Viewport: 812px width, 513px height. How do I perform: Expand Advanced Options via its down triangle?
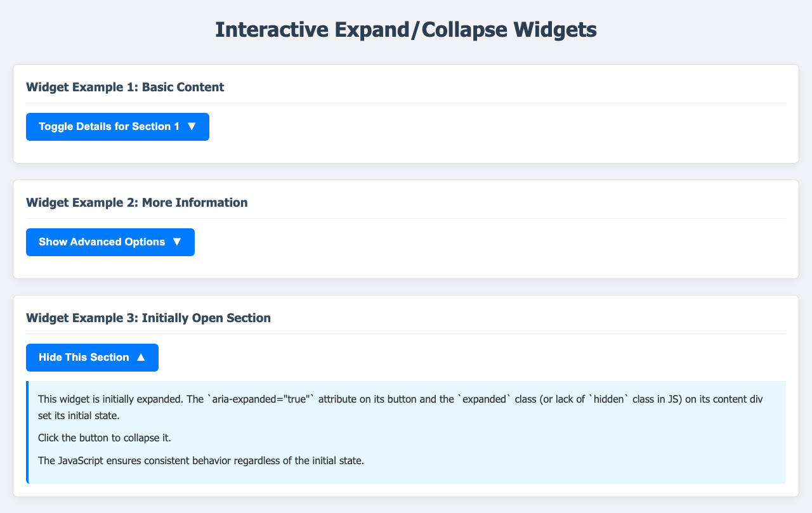177,242
